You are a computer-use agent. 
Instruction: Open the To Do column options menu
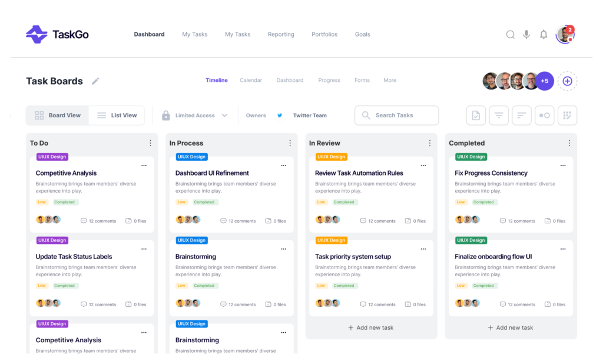point(150,143)
